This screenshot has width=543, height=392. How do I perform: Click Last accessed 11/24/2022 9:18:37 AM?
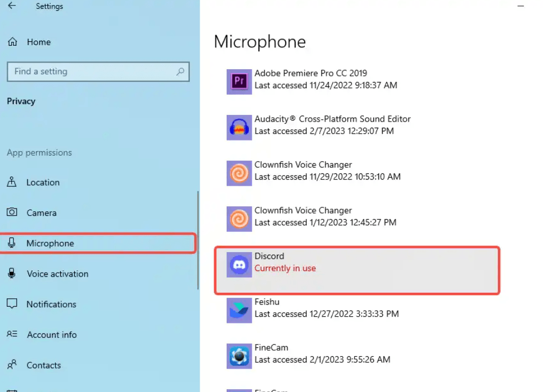(x=326, y=85)
